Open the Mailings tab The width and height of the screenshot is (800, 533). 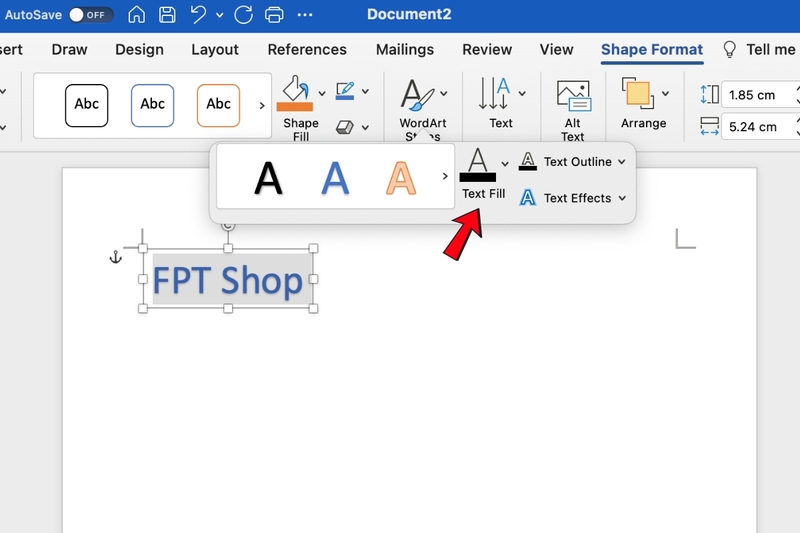tap(405, 49)
